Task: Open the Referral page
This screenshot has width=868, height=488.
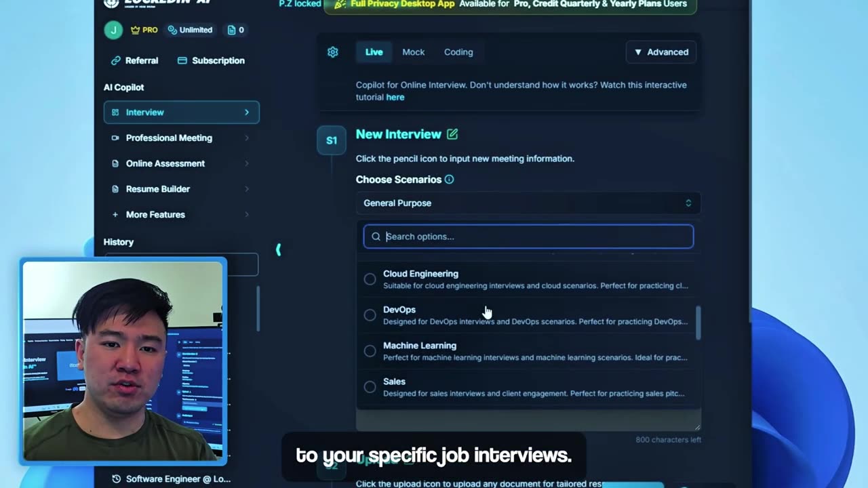Action: pyautogui.click(x=135, y=60)
